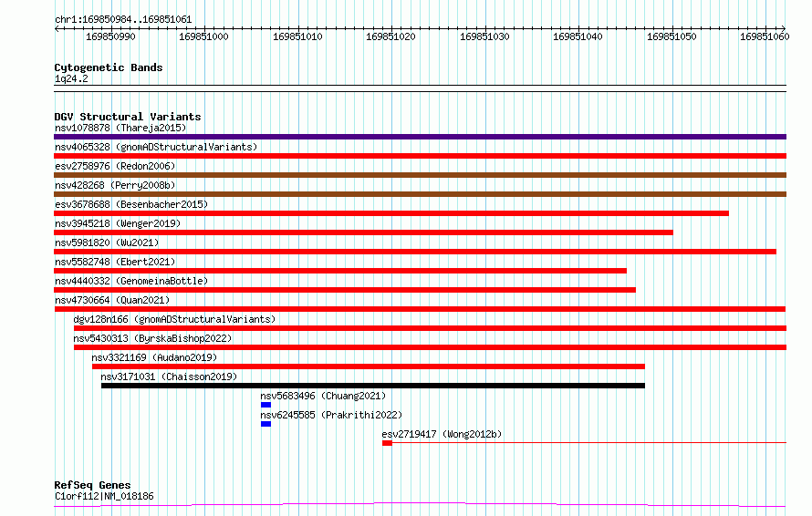Click the nsv4730664 Quan2021 variant label
The image size is (812, 516).
pos(112,300)
